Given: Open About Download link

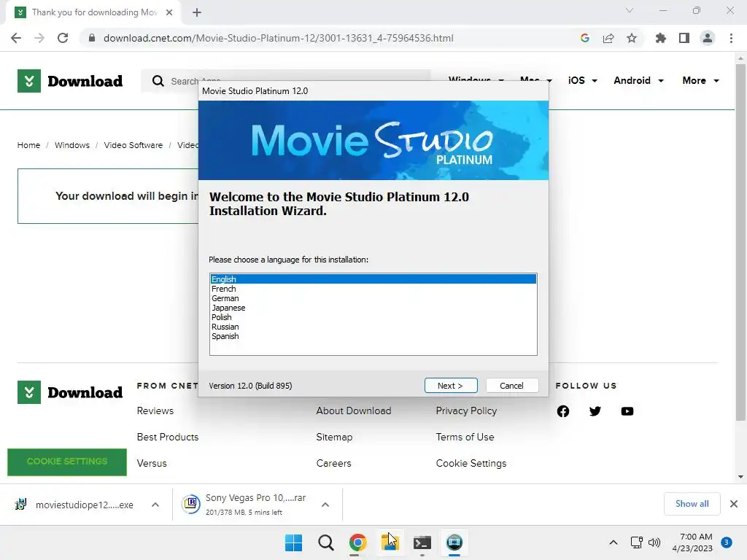Looking at the screenshot, I should [354, 411].
